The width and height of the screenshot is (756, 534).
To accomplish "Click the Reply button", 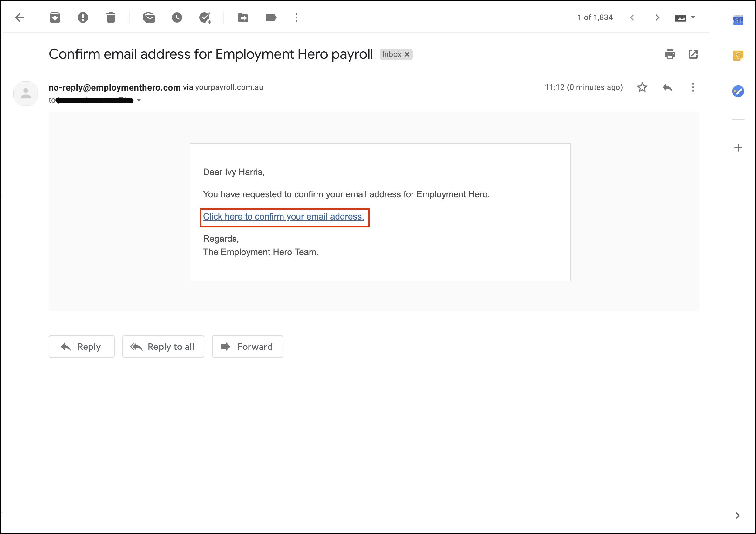I will coord(82,347).
